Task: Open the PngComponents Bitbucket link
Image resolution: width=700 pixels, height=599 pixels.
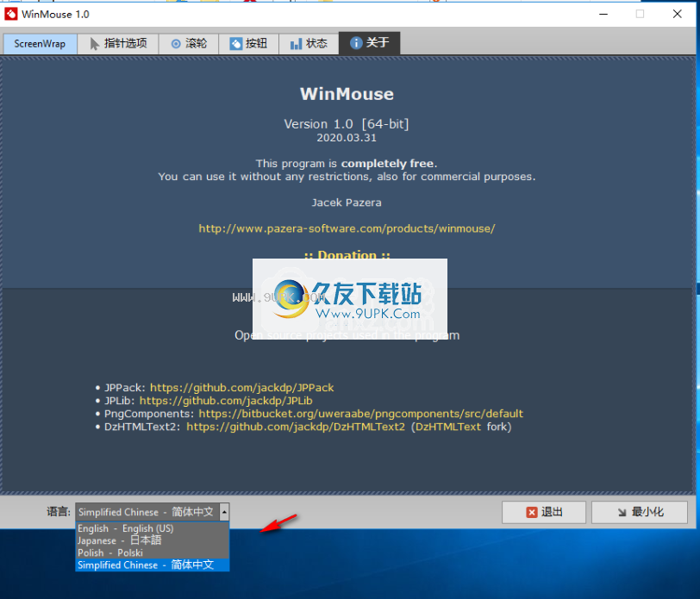Action: coord(360,414)
